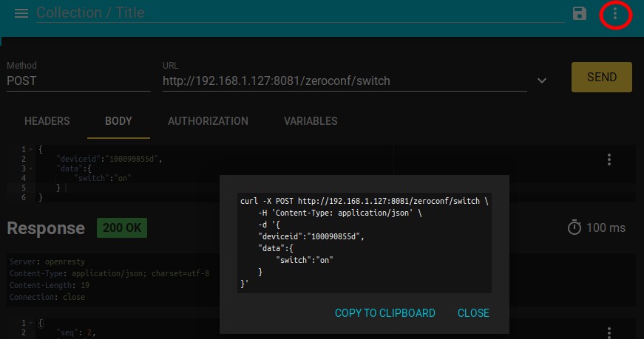Click COPY TO CLIPBOARD in the curl dialog

384,313
